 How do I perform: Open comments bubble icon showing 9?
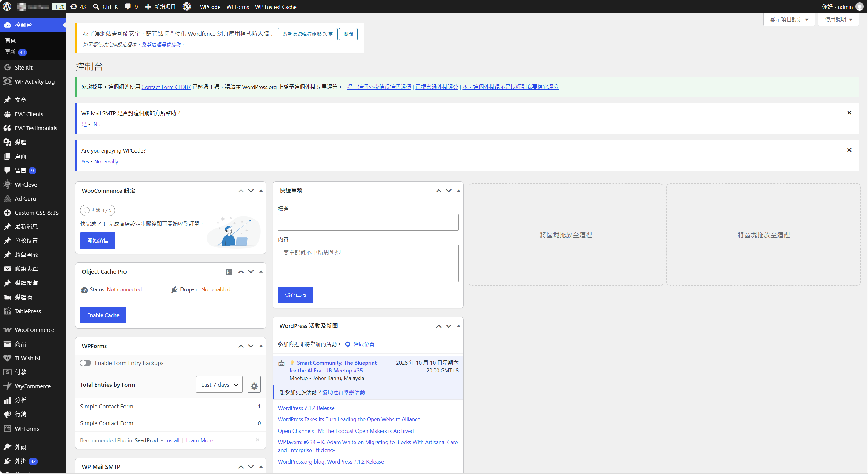(x=131, y=7)
